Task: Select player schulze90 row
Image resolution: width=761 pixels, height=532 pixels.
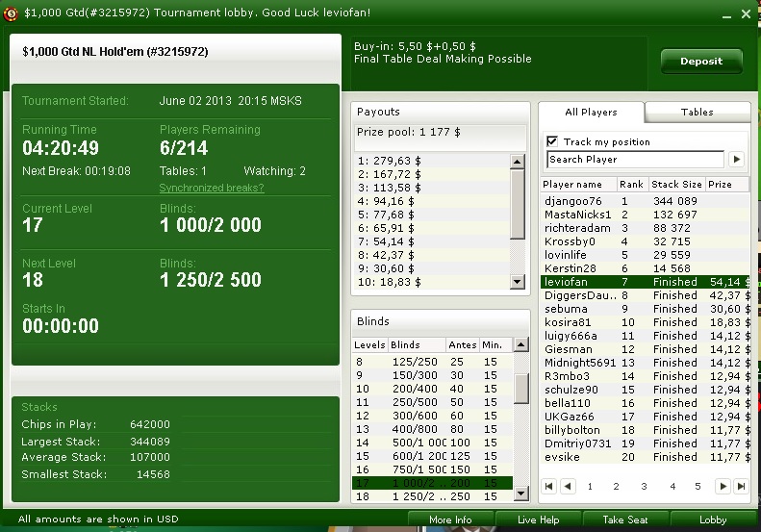Action: click(645, 390)
